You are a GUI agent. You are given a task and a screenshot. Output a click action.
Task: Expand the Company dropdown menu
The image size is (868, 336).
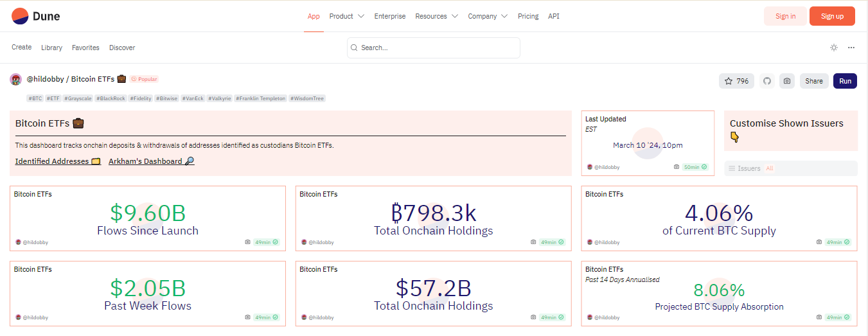[488, 16]
